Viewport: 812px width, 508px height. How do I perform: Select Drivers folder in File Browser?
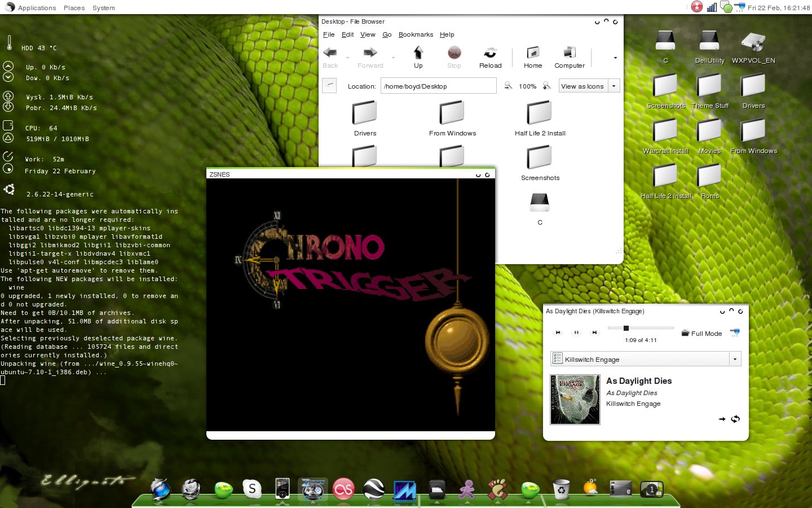point(365,119)
